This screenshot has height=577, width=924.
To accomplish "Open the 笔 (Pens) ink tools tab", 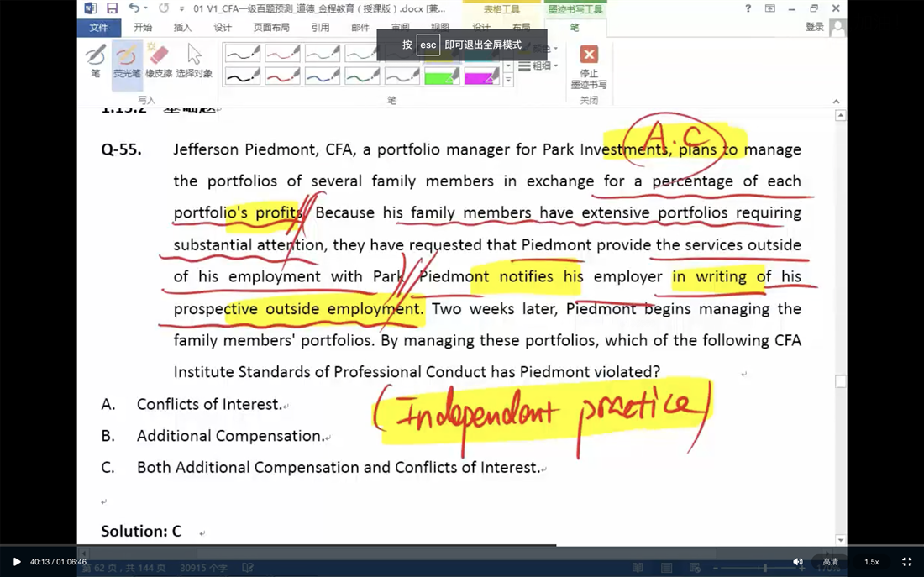I will (x=575, y=27).
